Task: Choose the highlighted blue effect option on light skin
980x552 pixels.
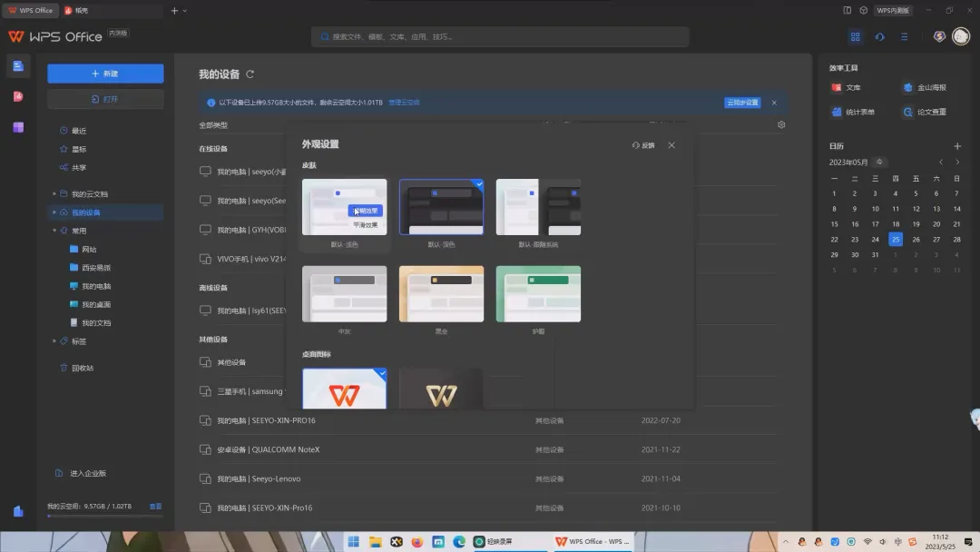Action: click(365, 211)
